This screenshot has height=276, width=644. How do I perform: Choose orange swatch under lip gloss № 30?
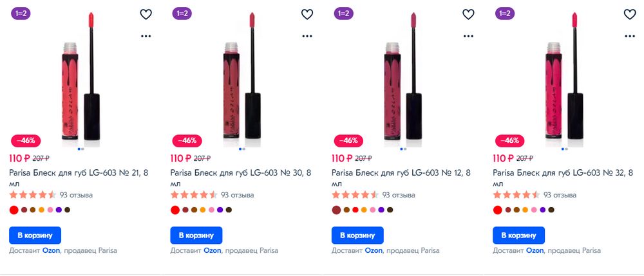(202, 210)
